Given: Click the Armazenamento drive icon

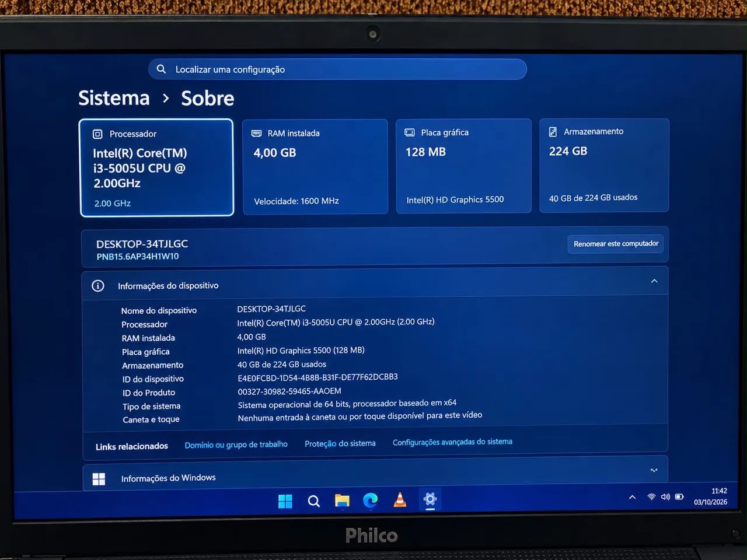Looking at the screenshot, I should pos(553,132).
